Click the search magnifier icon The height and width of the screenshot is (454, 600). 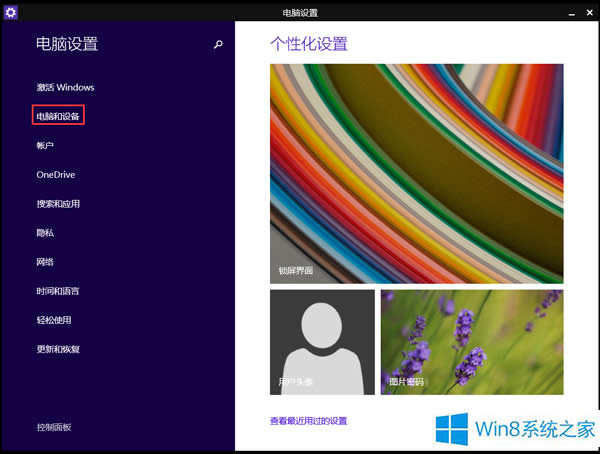218,45
